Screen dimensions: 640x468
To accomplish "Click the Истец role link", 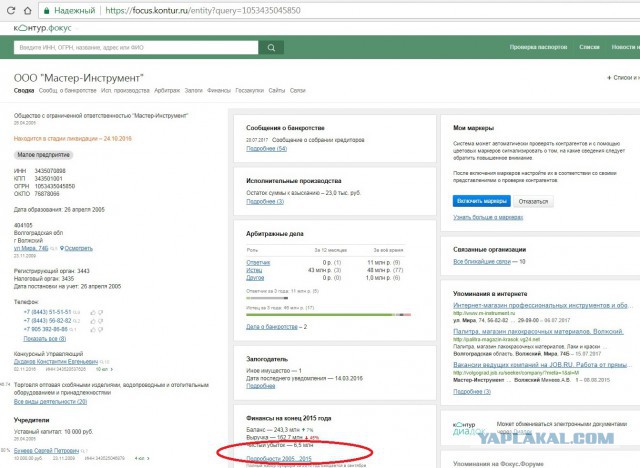I will tap(254, 271).
